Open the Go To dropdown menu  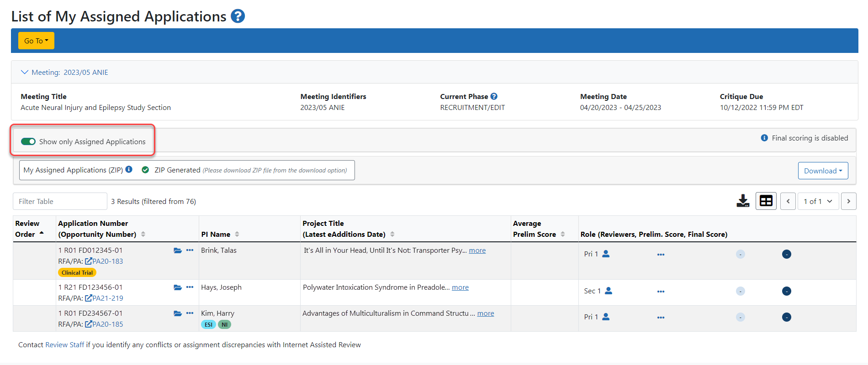(x=36, y=41)
